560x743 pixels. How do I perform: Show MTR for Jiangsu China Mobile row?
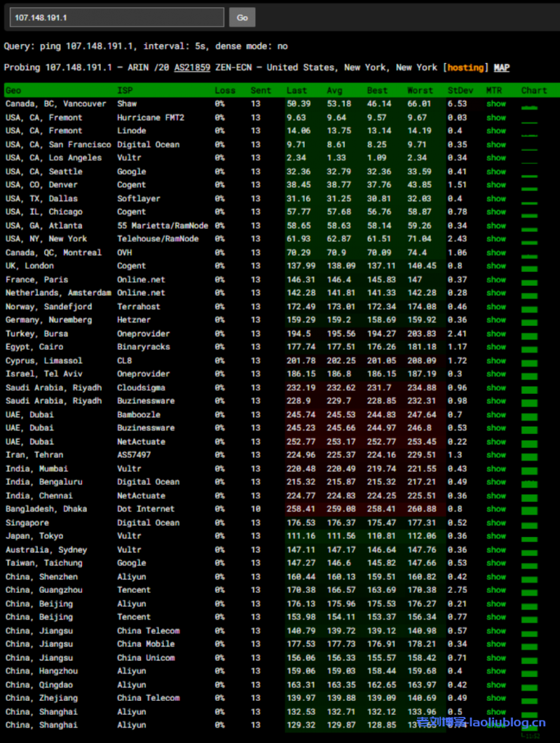click(x=496, y=644)
